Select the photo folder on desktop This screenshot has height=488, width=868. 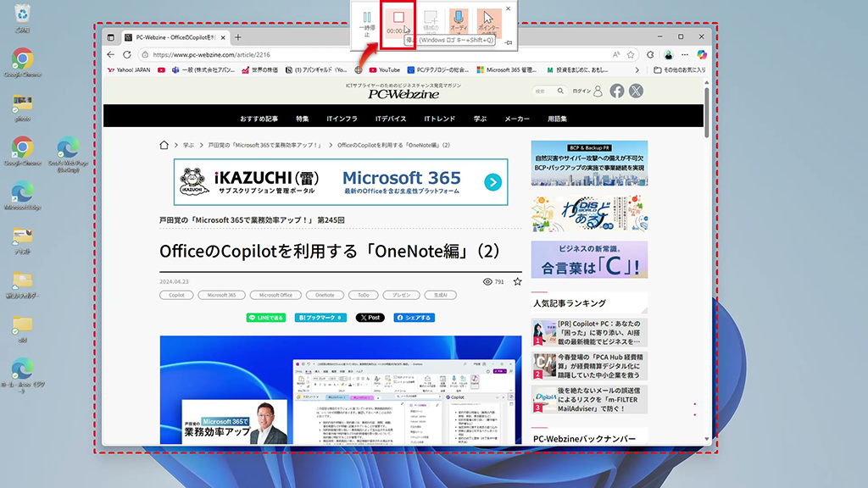coord(23,108)
